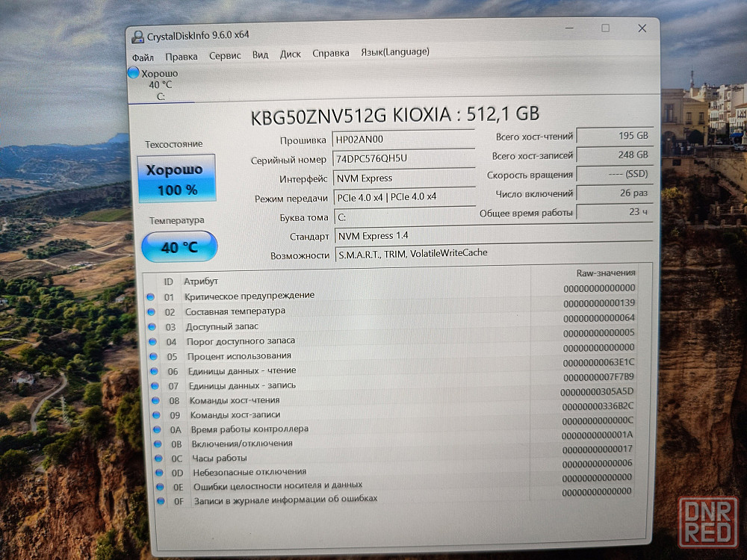Click status dot for attribute 03 Доступный запас

pyautogui.click(x=152, y=327)
